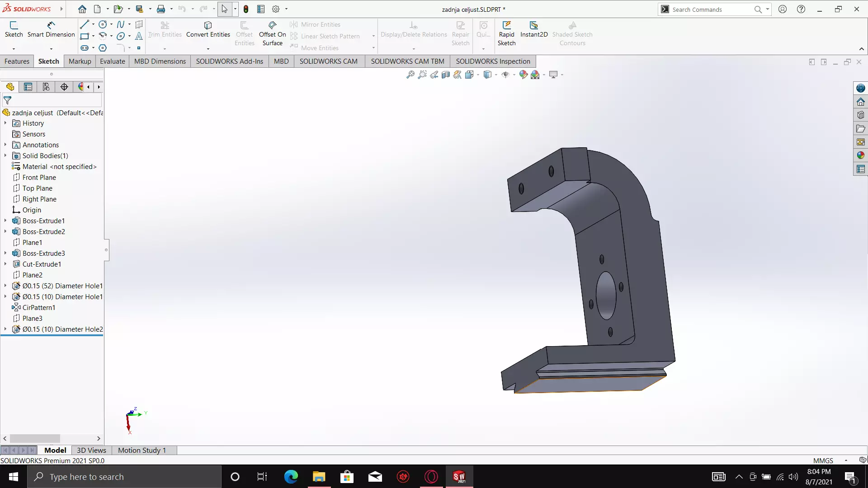The height and width of the screenshot is (488, 868).
Task: Open the Options gear dropdown arrow
Action: 286,9
